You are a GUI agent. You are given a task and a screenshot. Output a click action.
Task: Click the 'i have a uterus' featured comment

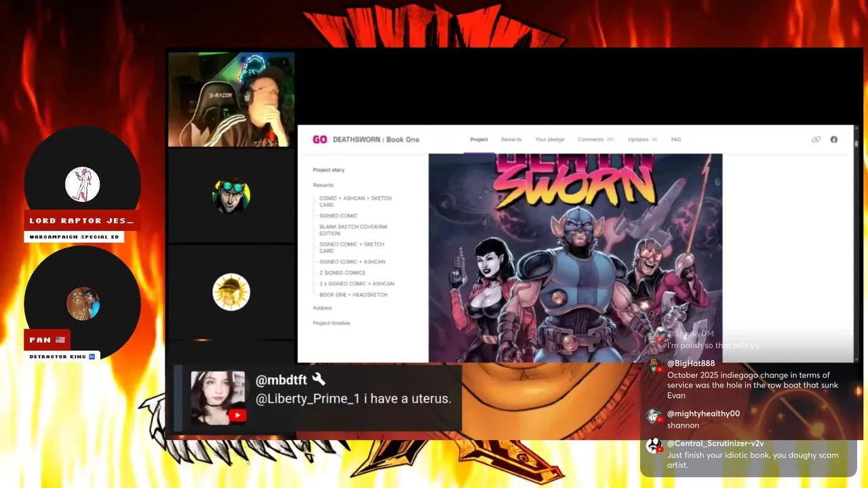coord(353,399)
